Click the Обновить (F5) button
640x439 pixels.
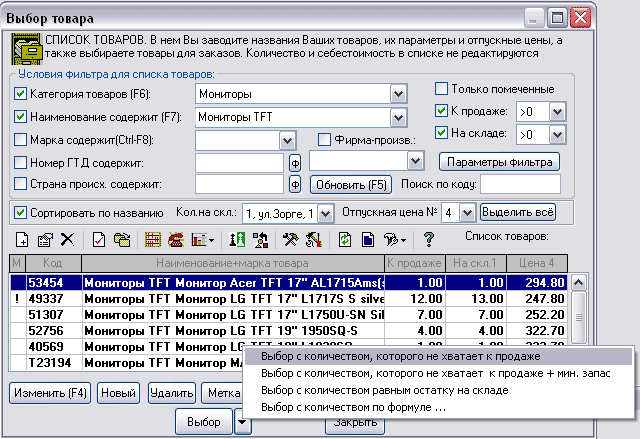[351, 185]
